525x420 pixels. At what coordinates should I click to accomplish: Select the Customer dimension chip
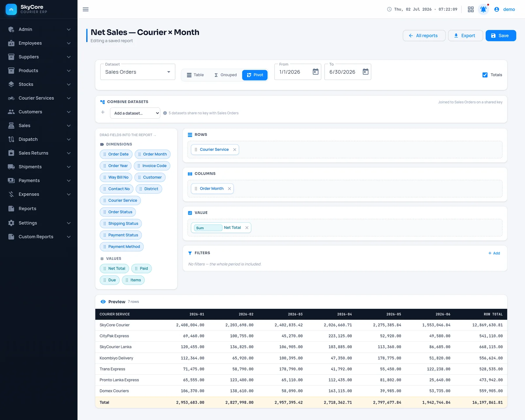tap(150, 177)
